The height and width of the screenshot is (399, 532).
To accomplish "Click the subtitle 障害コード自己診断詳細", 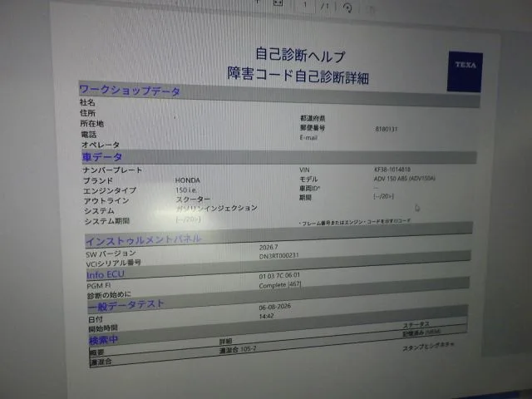I will [x=298, y=76].
